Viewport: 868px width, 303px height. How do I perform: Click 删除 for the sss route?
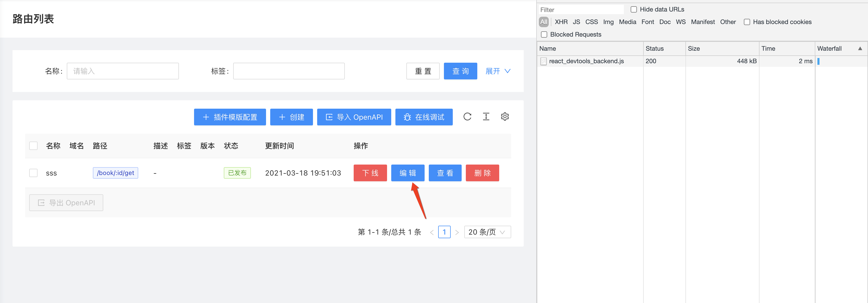pos(483,173)
